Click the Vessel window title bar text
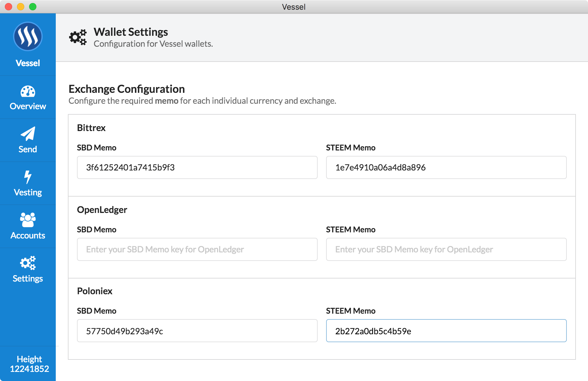 pos(294,7)
